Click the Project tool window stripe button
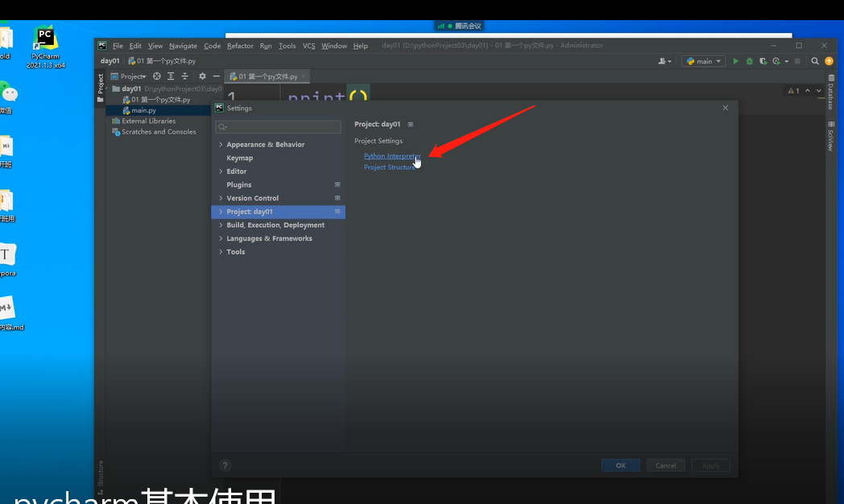 tap(100, 89)
